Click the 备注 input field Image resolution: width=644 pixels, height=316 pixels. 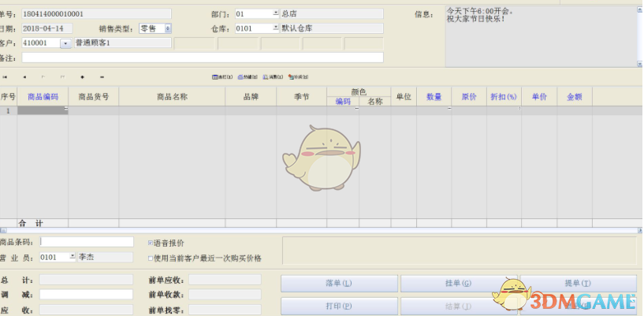(x=203, y=58)
